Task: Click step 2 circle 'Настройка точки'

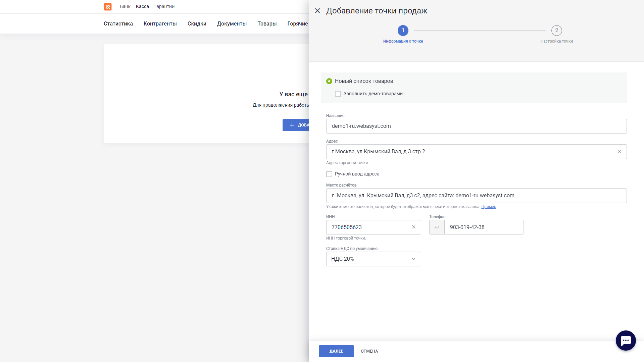Action: click(x=556, y=31)
